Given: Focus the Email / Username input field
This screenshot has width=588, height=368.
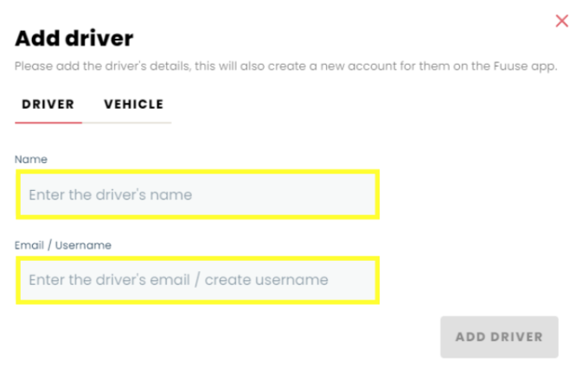Looking at the screenshot, I should (197, 280).
